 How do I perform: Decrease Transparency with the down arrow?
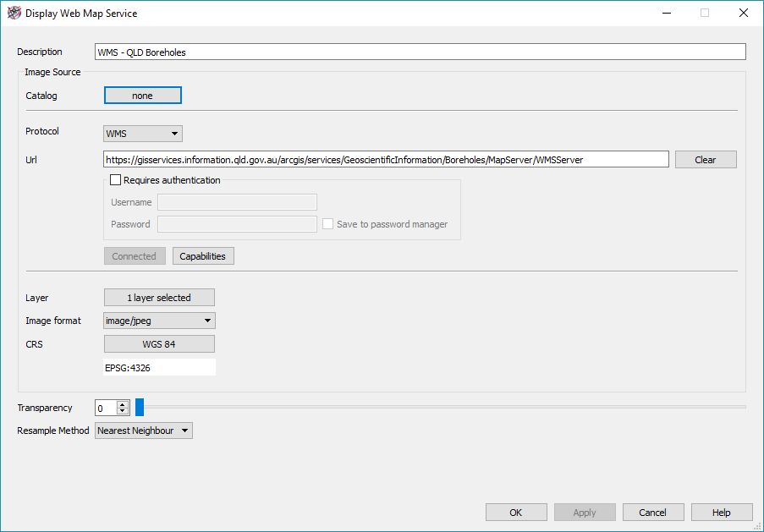coord(123,412)
